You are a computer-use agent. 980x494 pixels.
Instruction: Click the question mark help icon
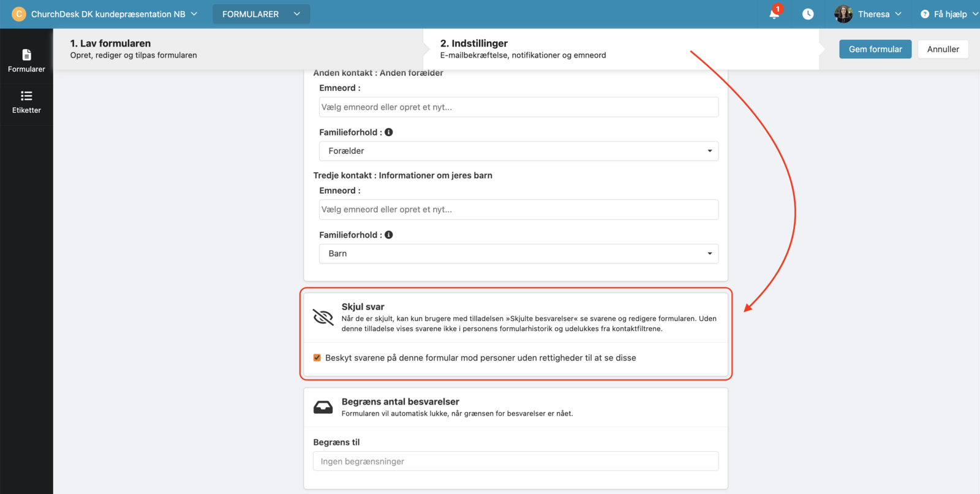click(925, 14)
